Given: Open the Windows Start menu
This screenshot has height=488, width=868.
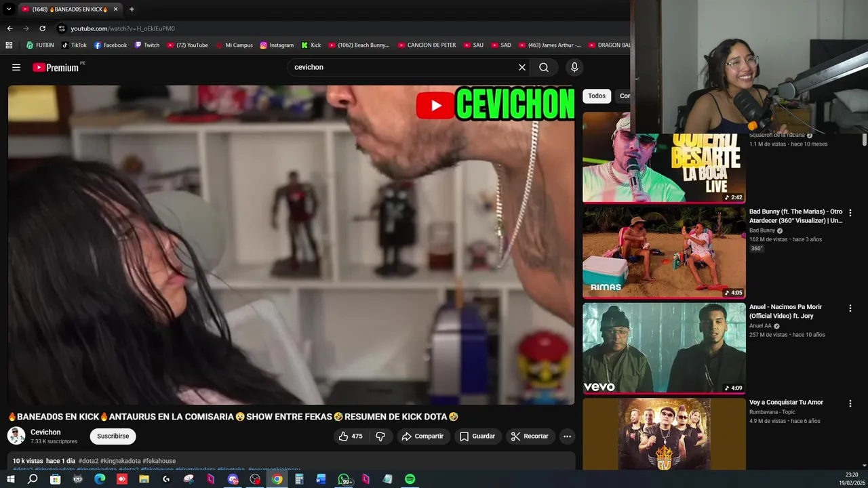Looking at the screenshot, I should point(10,479).
